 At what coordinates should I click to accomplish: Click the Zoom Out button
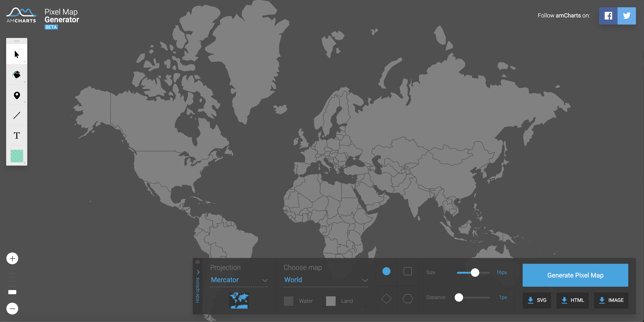click(x=12, y=309)
